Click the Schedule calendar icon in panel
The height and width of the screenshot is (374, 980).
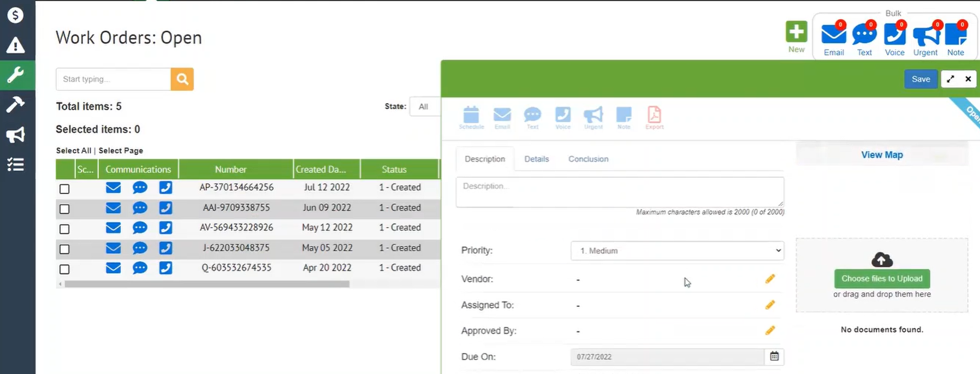click(471, 115)
